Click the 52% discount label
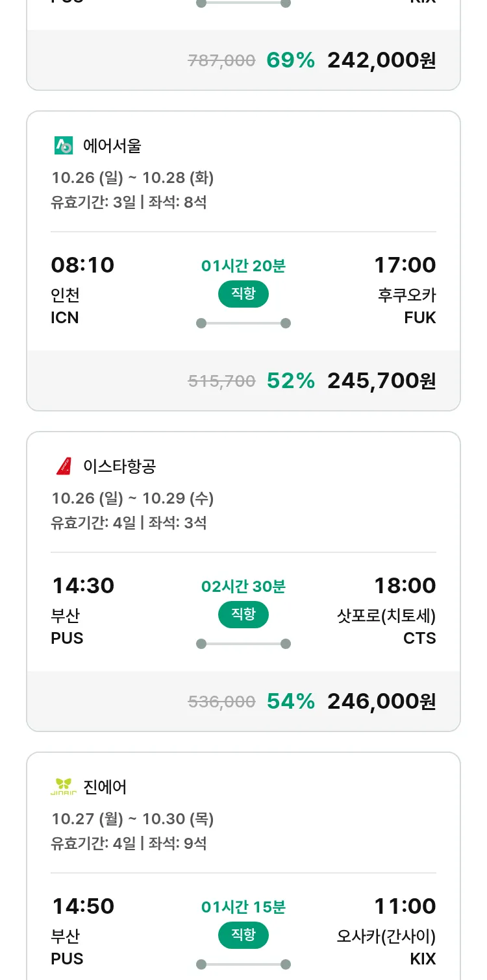Screen dimensions: 487x980 (290, 381)
